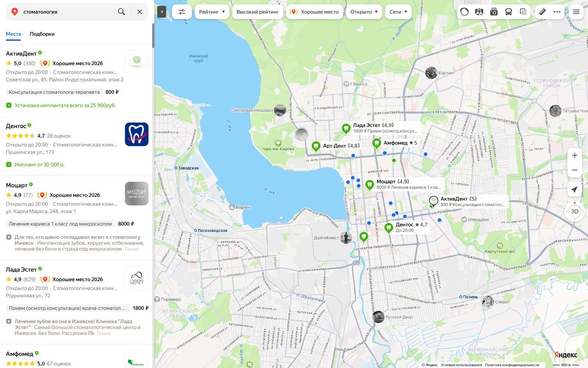Show photos layer on map
This screenshot has width=588, height=368.
[494, 12]
